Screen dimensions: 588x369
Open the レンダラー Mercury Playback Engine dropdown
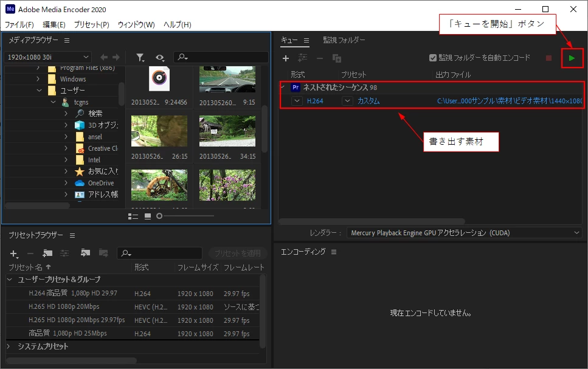(x=464, y=233)
